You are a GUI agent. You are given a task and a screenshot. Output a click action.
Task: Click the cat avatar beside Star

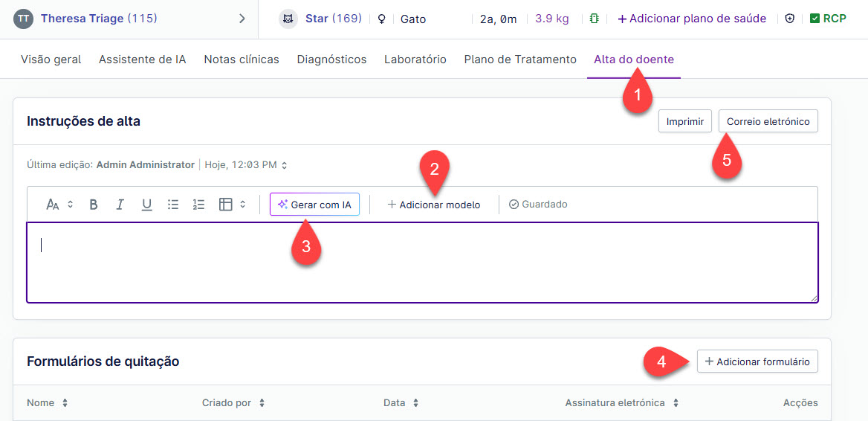coord(288,19)
